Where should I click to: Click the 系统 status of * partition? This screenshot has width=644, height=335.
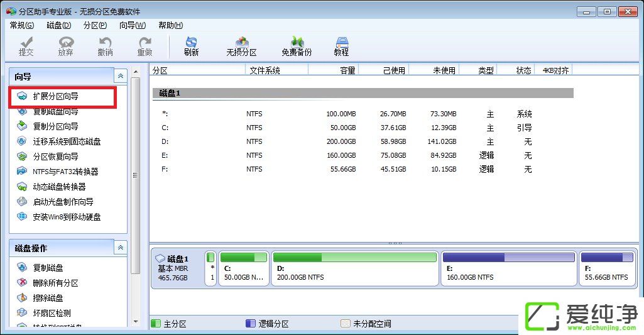point(525,114)
